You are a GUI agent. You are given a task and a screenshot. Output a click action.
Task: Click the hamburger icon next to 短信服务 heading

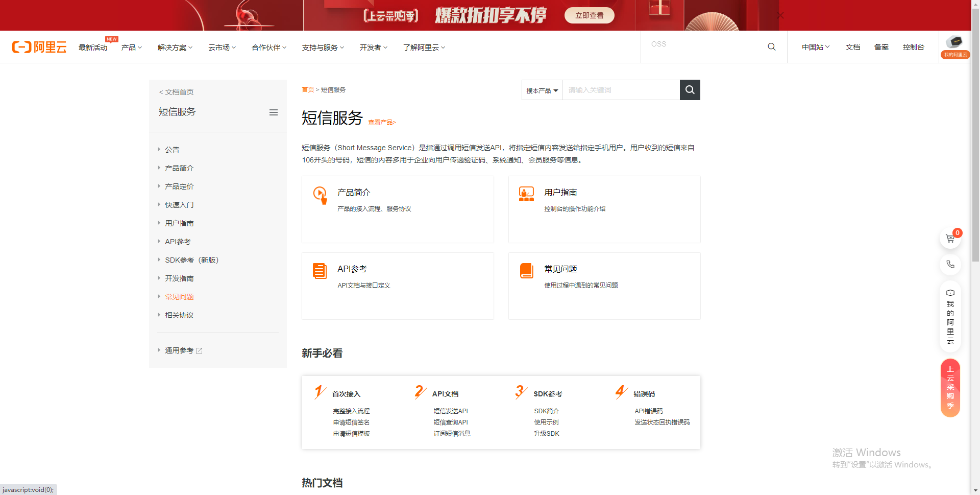click(x=274, y=112)
